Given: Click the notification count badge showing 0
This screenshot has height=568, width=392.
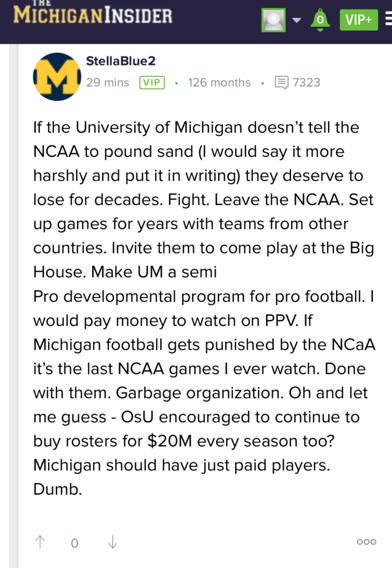Looking at the screenshot, I should point(319,21).
